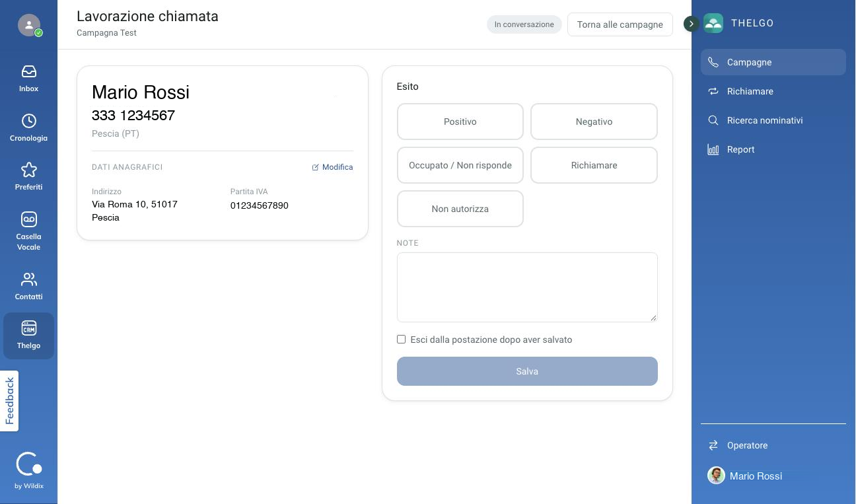Select Richiamare outcome option

pos(594,165)
